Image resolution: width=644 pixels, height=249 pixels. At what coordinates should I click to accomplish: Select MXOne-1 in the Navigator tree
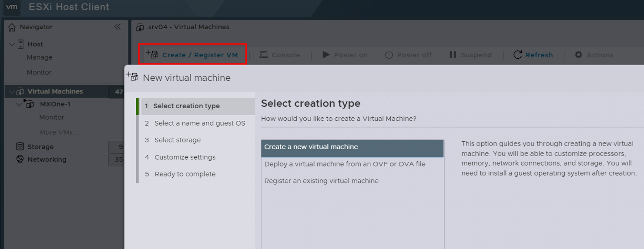pos(55,104)
